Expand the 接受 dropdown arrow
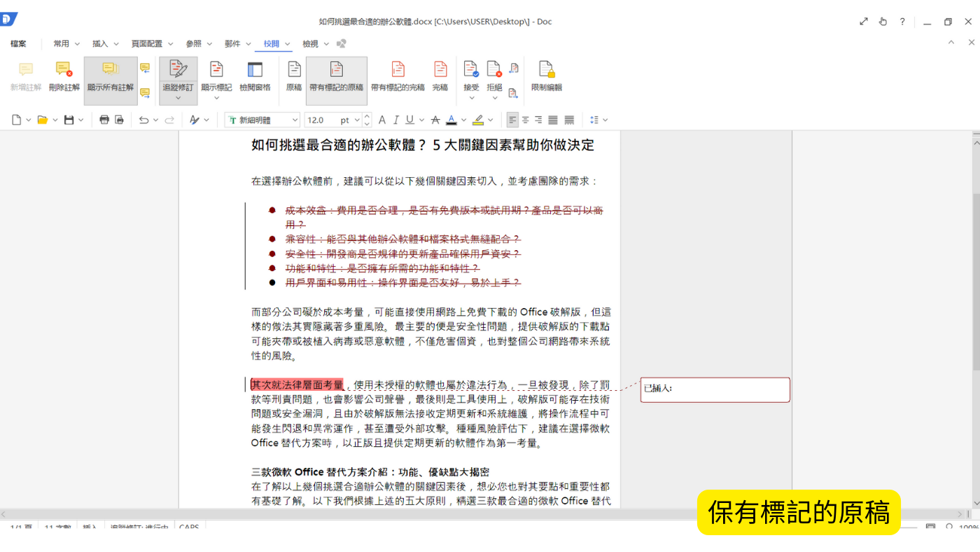Image resolution: width=980 pixels, height=552 pixels. click(x=471, y=98)
